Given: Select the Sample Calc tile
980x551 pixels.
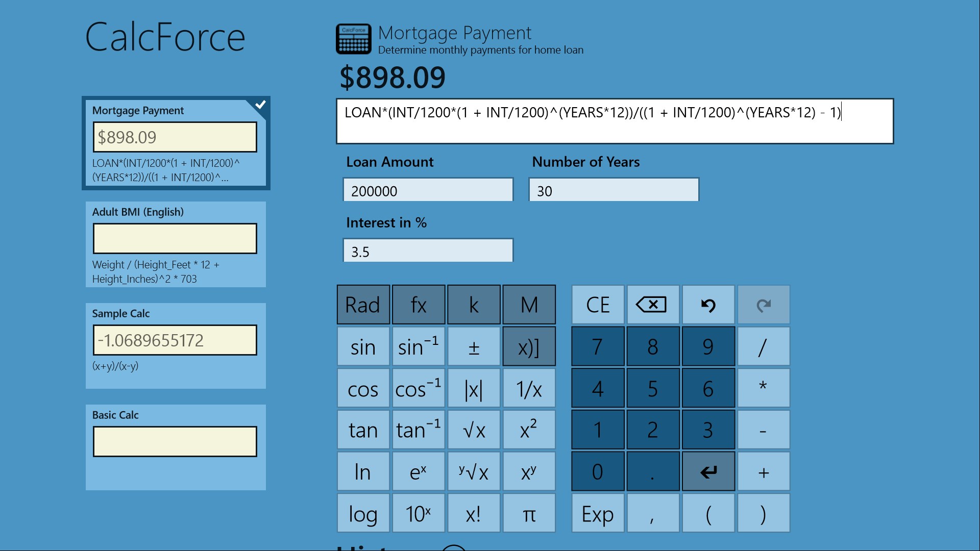Looking at the screenshot, I should tap(176, 346).
